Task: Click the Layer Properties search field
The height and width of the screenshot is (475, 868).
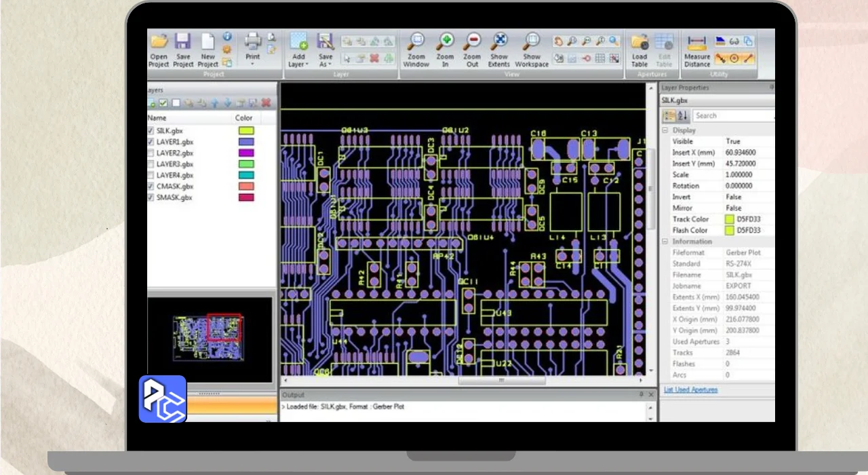Action: 732,116
